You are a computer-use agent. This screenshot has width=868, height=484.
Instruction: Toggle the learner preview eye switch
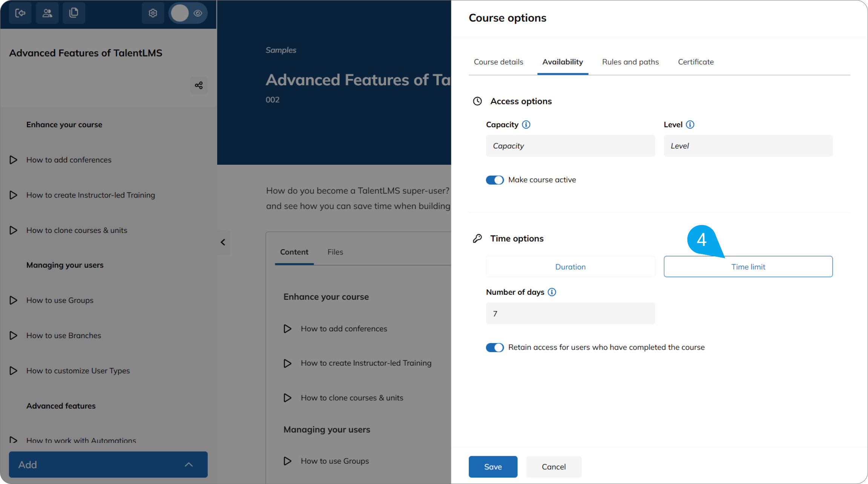[188, 13]
